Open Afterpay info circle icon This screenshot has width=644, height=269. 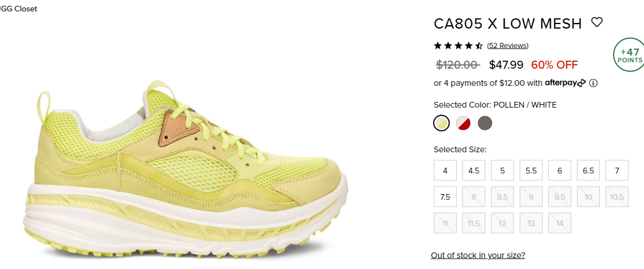593,83
